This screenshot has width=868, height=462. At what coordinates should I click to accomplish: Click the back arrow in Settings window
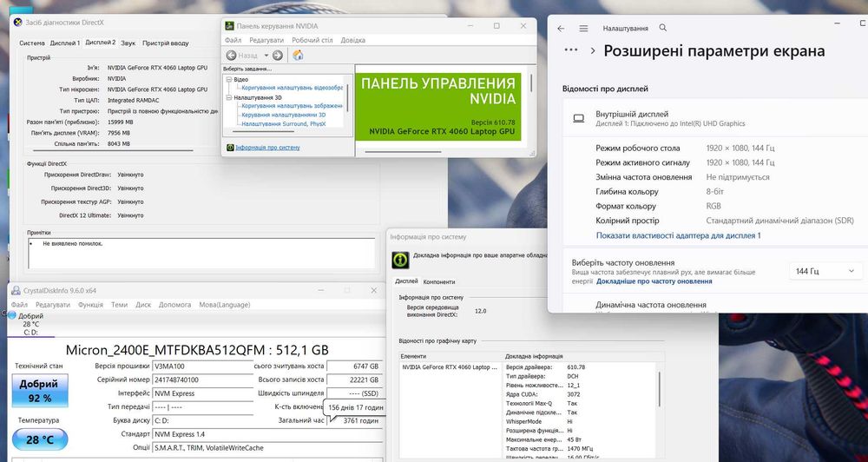pyautogui.click(x=561, y=29)
